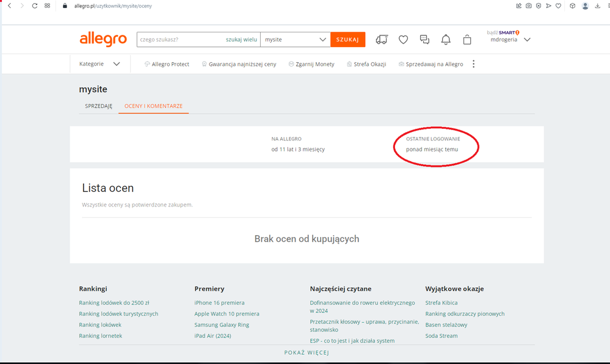The image size is (610, 364).
Task: Open 'Przetacznik kłosowy' article link
Action: coord(365,326)
